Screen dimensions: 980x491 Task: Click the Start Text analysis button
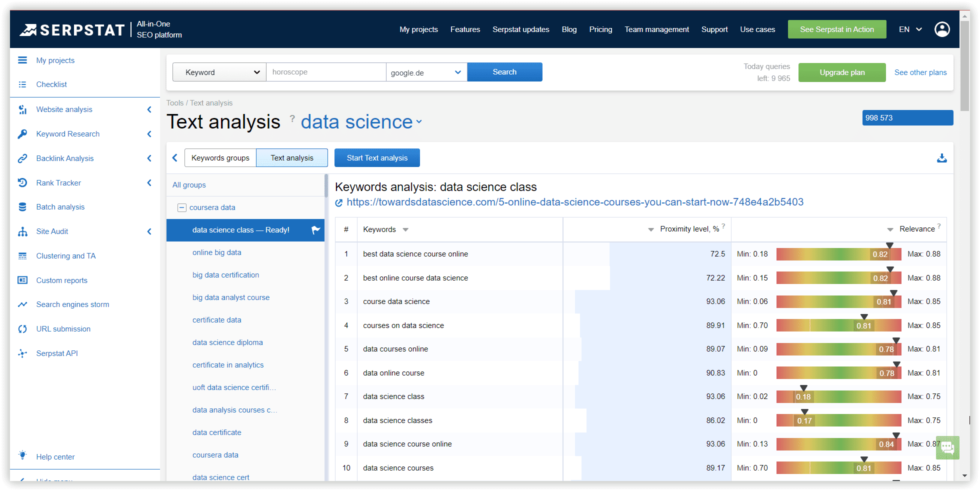click(x=377, y=157)
